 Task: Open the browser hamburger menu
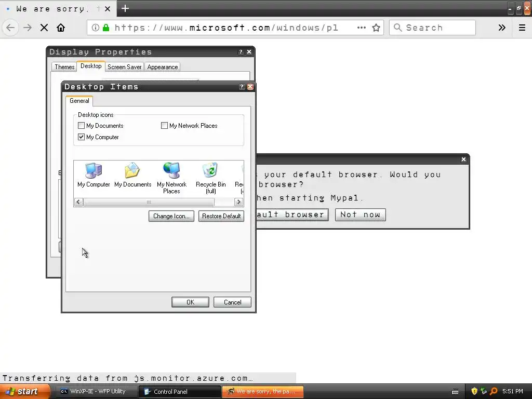[x=522, y=28]
